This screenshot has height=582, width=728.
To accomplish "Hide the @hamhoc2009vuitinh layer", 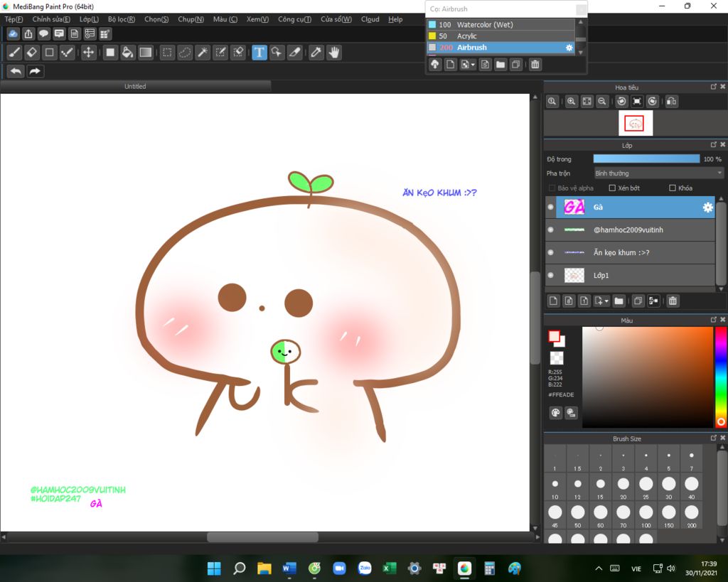I will coord(551,230).
